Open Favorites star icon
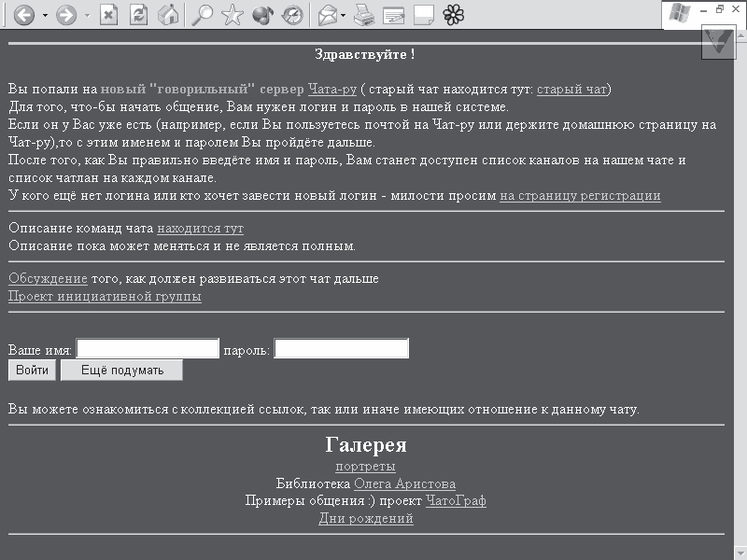This screenshot has width=747, height=560. (232, 15)
